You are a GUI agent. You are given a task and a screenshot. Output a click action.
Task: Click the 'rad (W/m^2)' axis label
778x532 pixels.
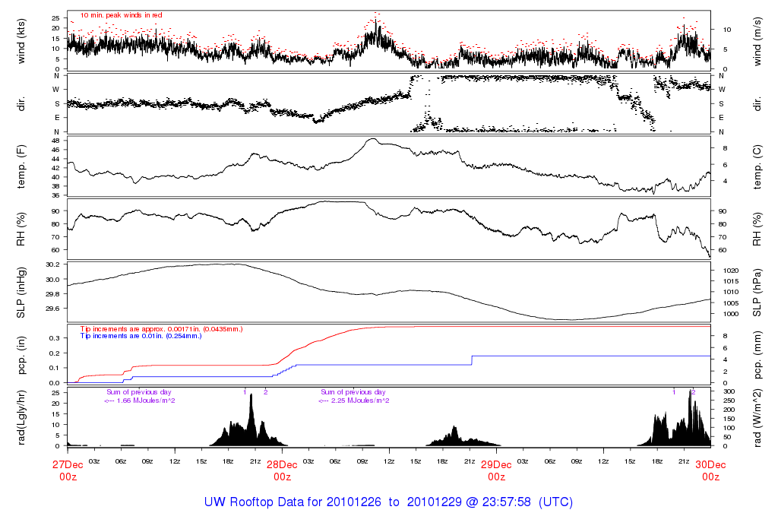click(x=757, y=418)
